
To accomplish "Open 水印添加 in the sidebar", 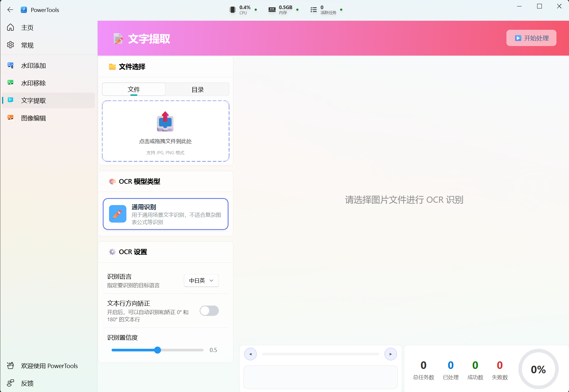I will point(49,65).
